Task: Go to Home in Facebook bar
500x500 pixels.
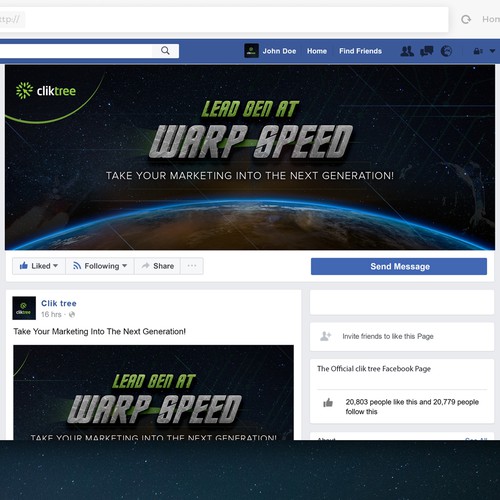Action: tap(317, 51)
